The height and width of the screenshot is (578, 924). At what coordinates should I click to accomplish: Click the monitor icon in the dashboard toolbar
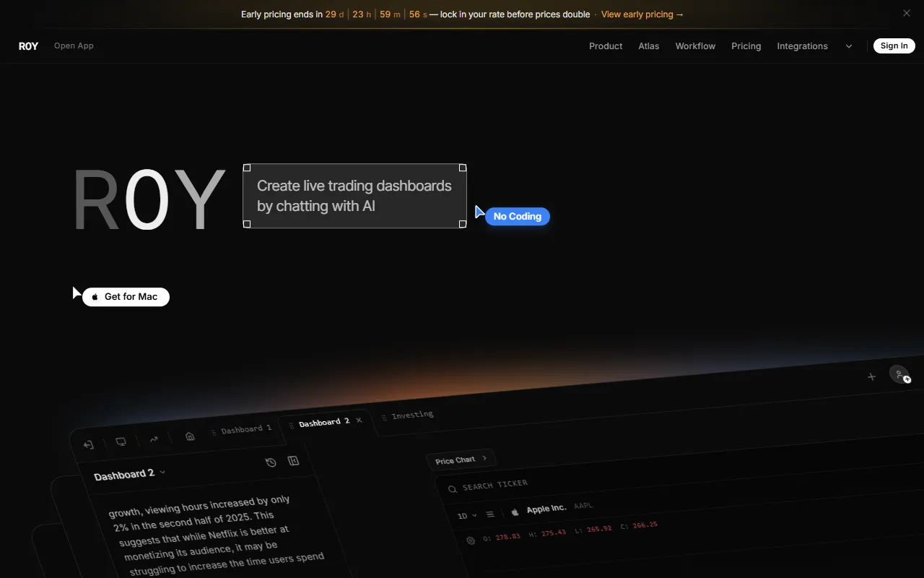(121, 441)
